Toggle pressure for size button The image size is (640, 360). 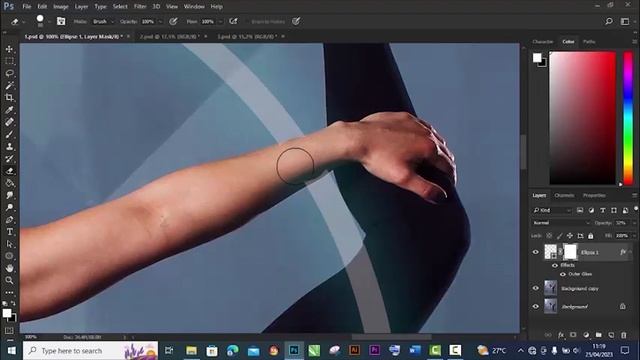click(x=296, y=21)
